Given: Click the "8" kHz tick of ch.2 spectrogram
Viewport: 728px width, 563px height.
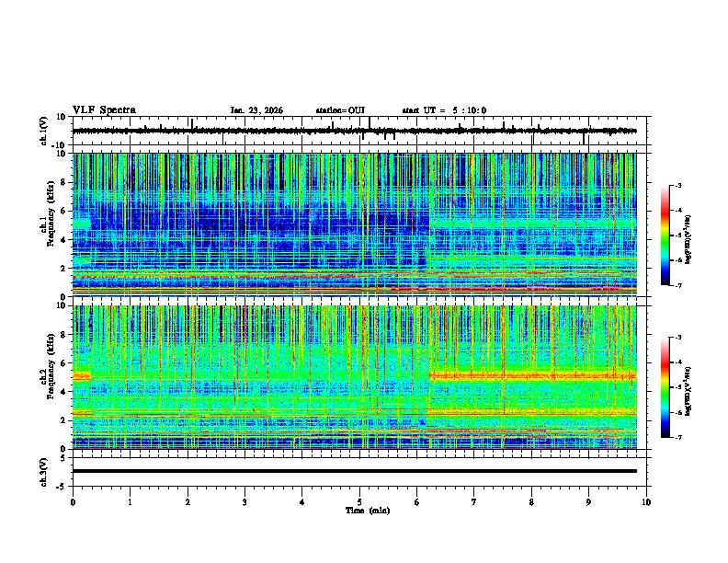Looking at the screenshot, I should click(64, 335).
